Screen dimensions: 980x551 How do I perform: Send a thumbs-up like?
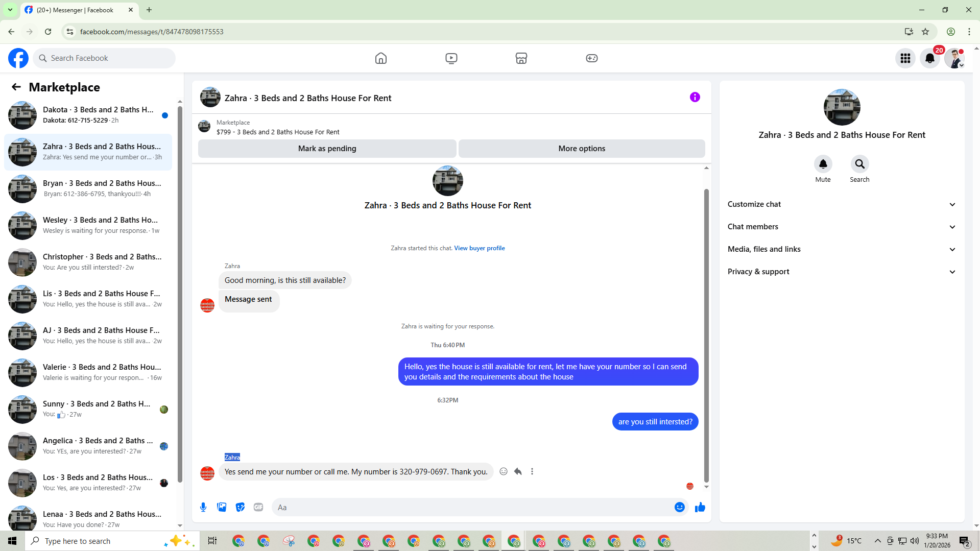(x=700, y=507)
